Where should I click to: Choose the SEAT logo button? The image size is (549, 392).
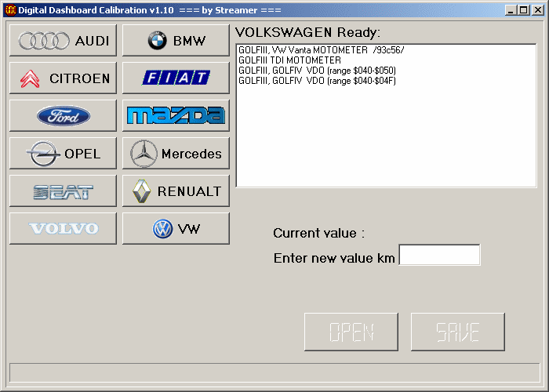[63, 191]
